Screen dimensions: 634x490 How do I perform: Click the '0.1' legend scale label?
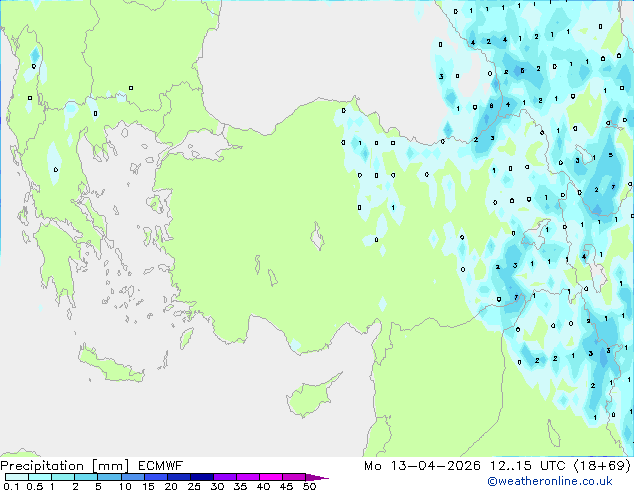pyautogui.click(x=11, y=486)
